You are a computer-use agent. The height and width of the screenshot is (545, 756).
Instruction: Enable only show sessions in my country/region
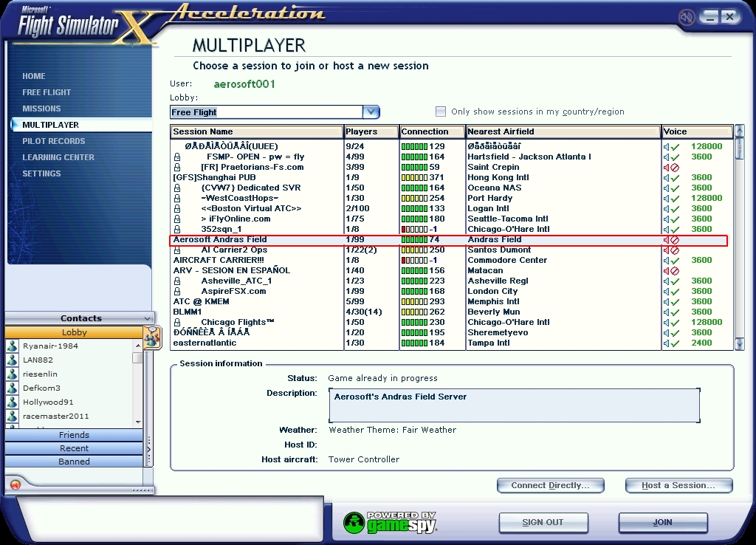click(441, 112)
